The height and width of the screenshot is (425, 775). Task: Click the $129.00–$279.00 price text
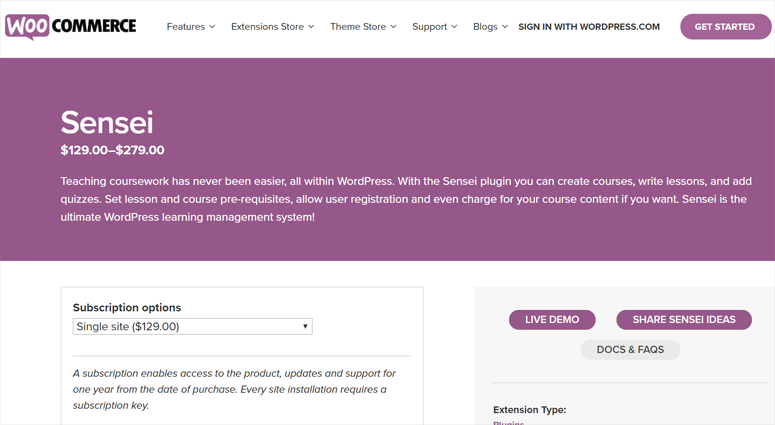pyautogui.click(x=112, y=151)
